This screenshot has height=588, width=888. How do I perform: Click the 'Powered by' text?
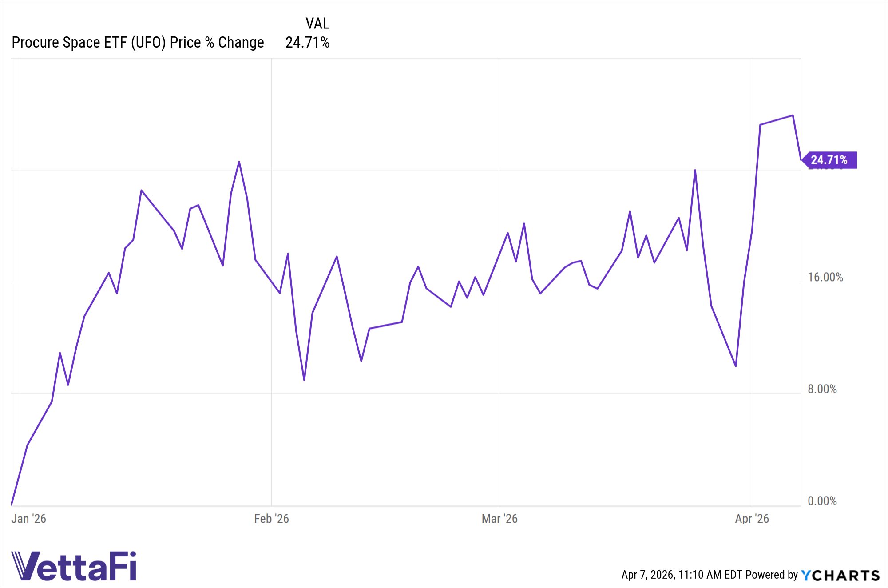tap(772, 575)
